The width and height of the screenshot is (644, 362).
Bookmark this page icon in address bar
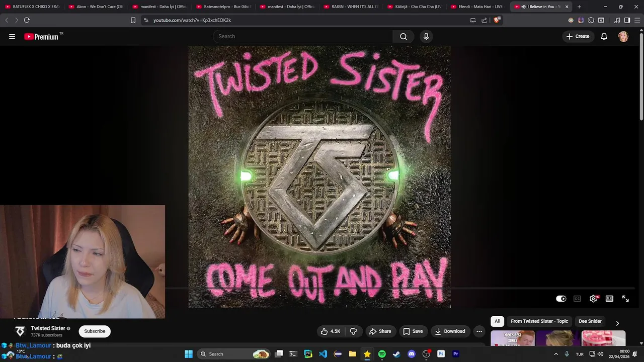tap(133, 20)
